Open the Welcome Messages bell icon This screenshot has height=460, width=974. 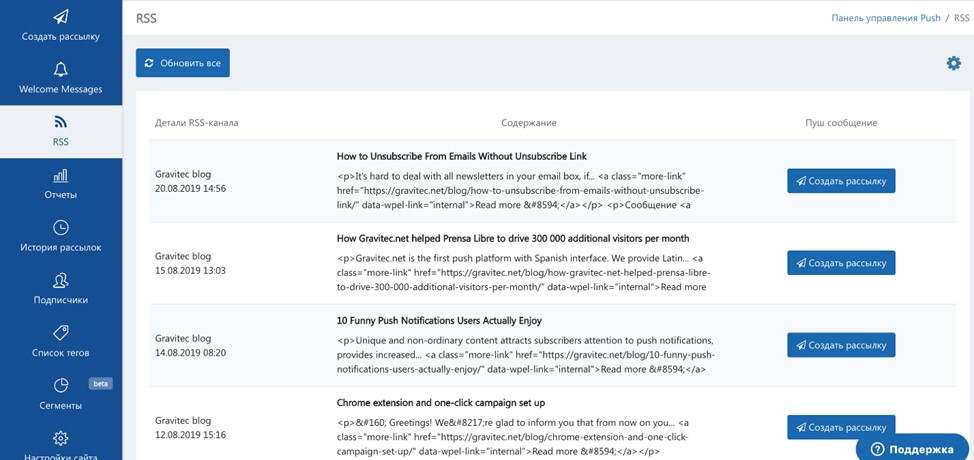[60, 68]
